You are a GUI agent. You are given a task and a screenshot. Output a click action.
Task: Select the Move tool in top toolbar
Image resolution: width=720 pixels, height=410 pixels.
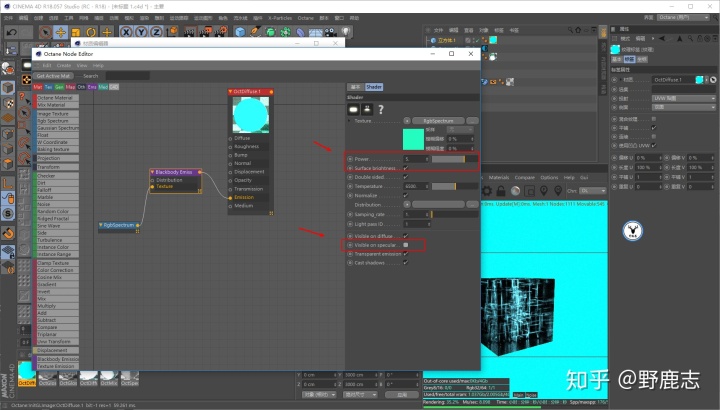point(61,32)
